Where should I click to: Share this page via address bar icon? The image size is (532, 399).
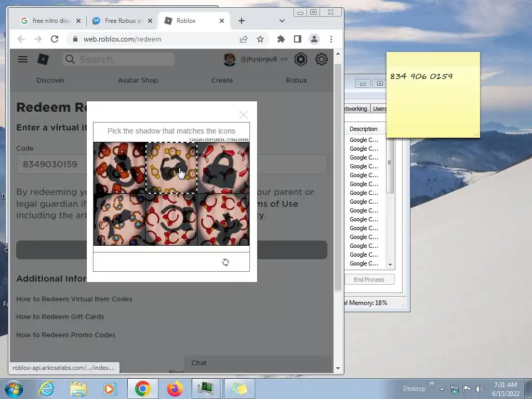tap(244, 39)
